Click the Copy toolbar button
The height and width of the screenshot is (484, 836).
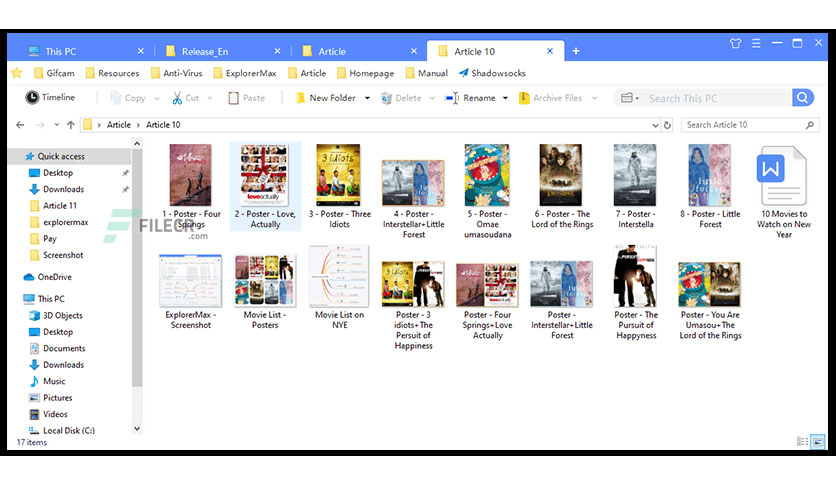[x=128, y=98]
